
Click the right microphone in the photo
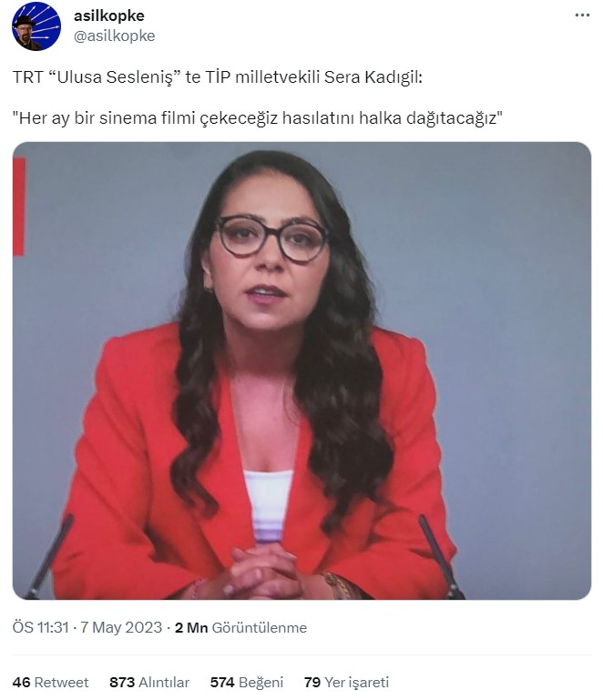click(x=441, y=556)
